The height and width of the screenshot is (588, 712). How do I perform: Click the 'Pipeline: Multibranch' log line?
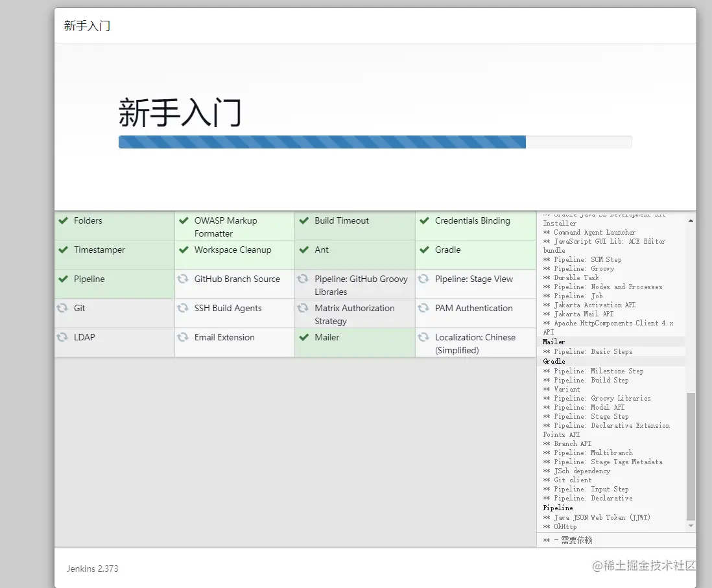(587, 453)
